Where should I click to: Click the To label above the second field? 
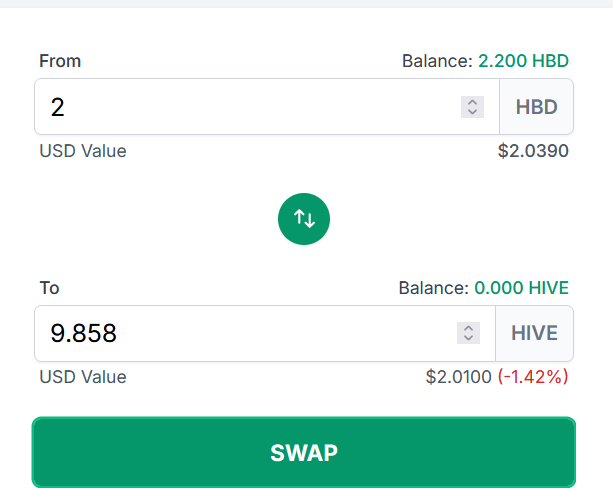coord(49,288)
